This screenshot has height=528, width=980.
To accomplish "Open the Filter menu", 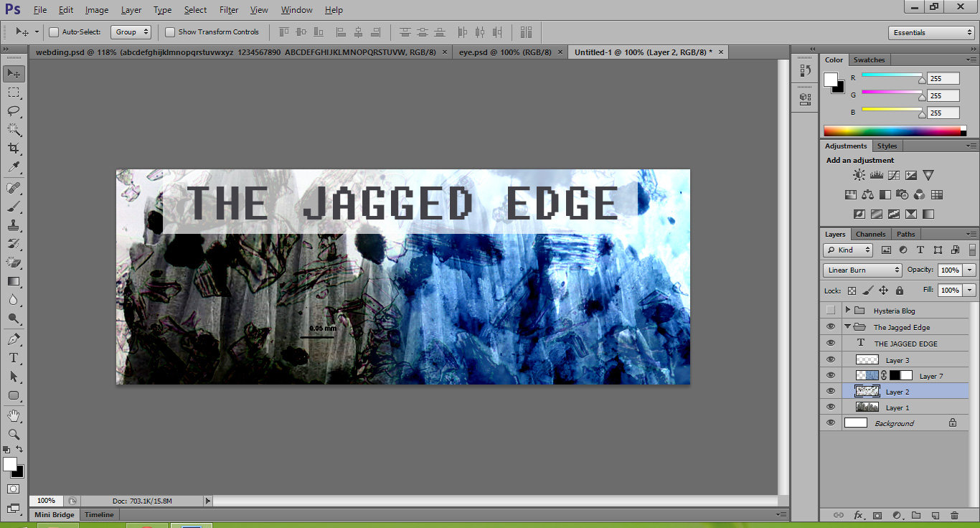I will [x=229, y=10].
